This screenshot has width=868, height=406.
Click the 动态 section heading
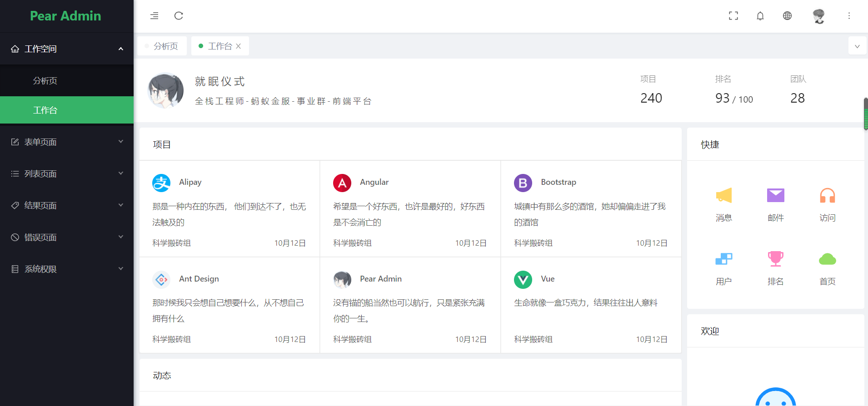162,376
